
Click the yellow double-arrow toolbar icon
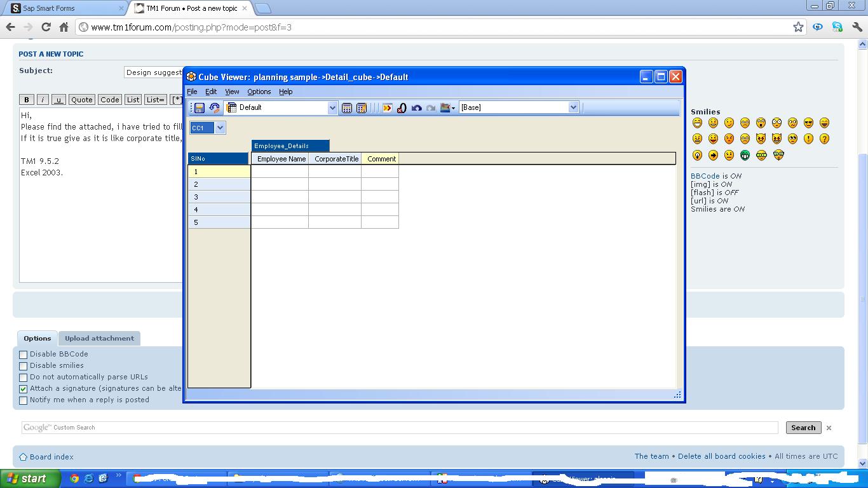click(x=387, y=108)
